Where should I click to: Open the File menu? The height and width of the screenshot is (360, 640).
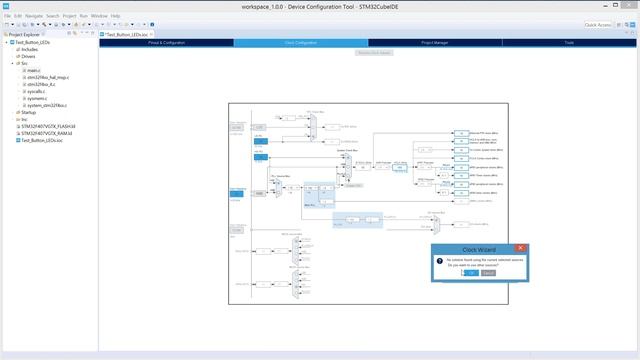click(x=7, y=16)
